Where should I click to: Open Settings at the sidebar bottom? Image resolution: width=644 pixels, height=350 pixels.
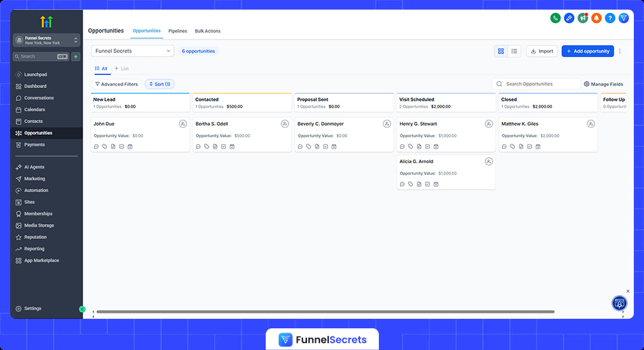click(46, 309)
